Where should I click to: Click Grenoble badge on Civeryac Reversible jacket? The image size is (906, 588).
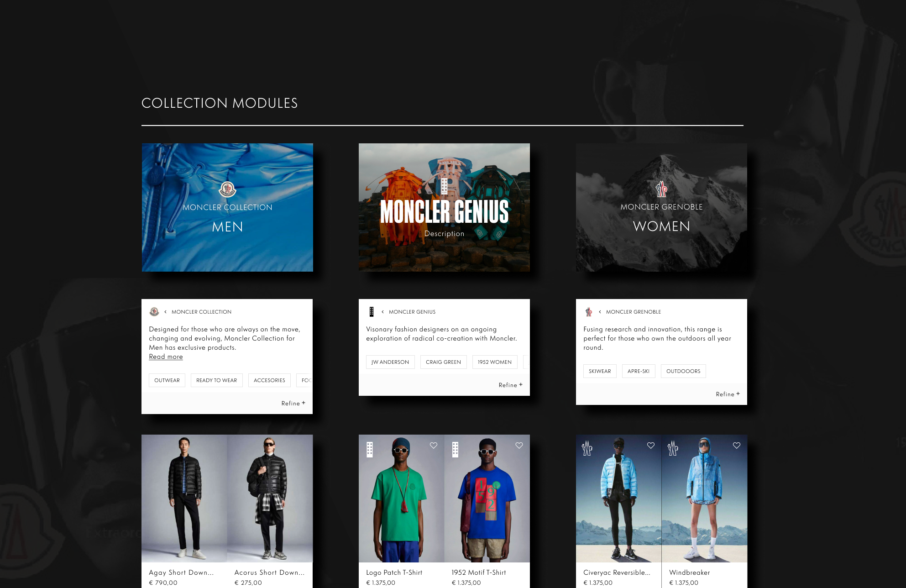pyautogui.click(x=587, y=448)
